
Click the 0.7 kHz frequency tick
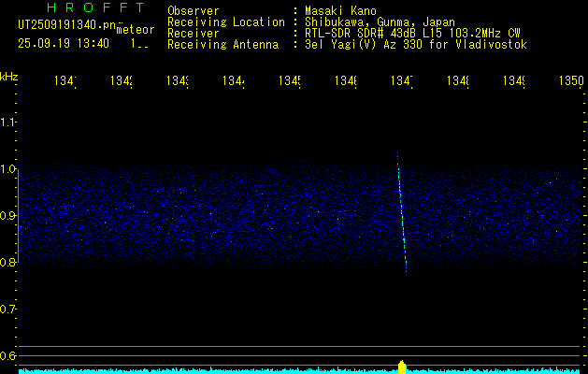point(8,309)
